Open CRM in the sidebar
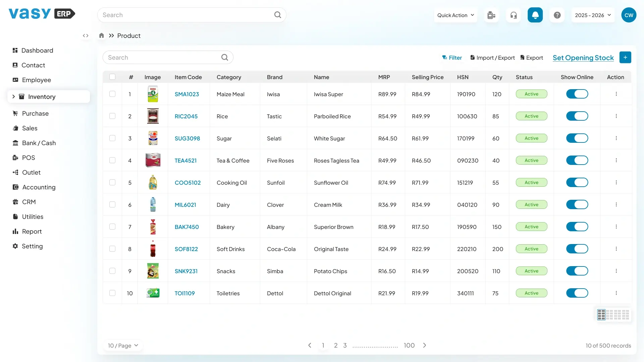This screenshot has height=362, width=644. click(24, 202)
